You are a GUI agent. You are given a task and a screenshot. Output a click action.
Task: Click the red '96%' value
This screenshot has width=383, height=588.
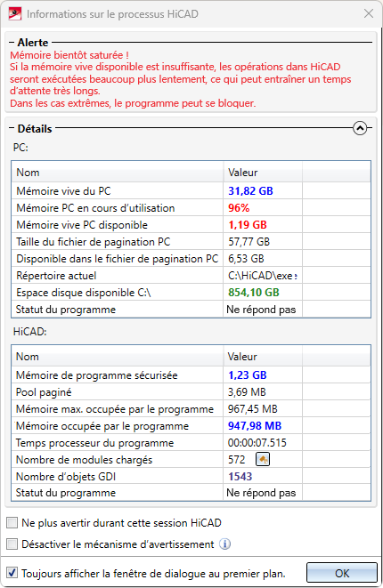239,208
